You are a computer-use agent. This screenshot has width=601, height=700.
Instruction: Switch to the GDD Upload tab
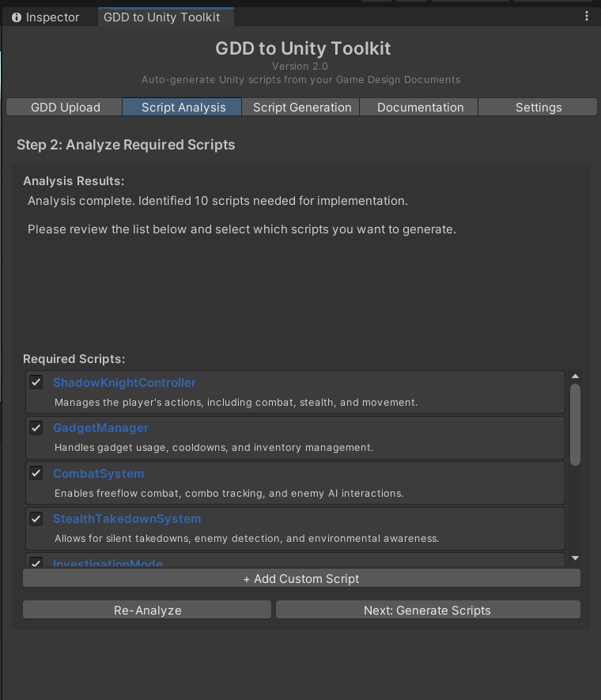tap(65, 108)
